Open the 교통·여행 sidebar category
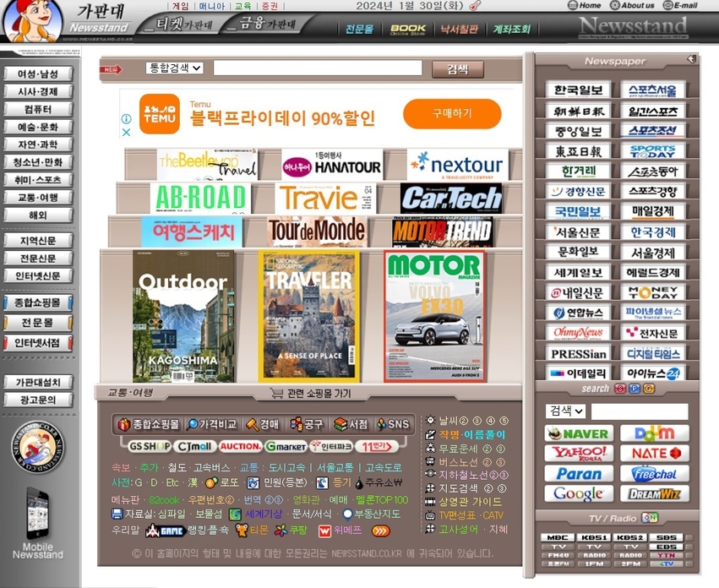Viewport: 719px width, 588px height. point(38,197)
